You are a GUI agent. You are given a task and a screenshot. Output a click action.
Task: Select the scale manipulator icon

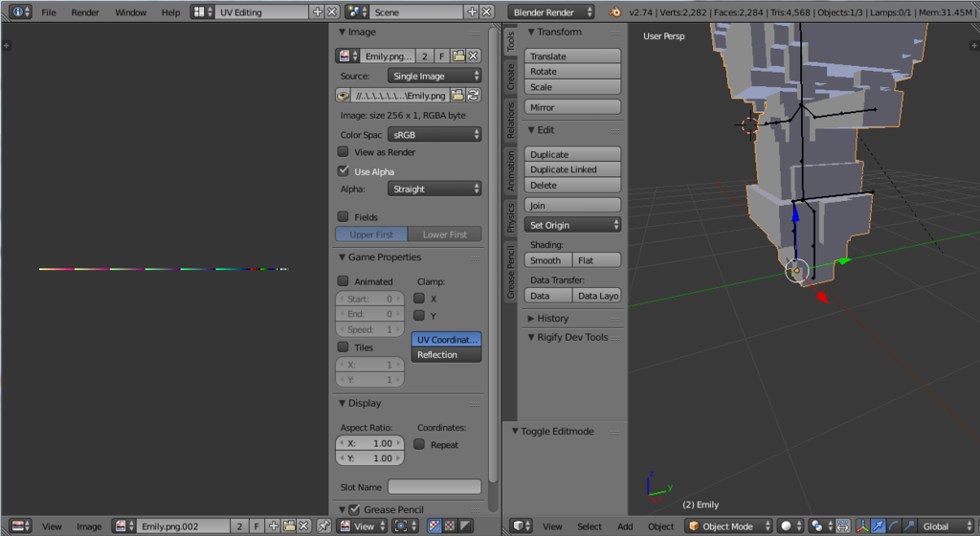tap(909, 526)
